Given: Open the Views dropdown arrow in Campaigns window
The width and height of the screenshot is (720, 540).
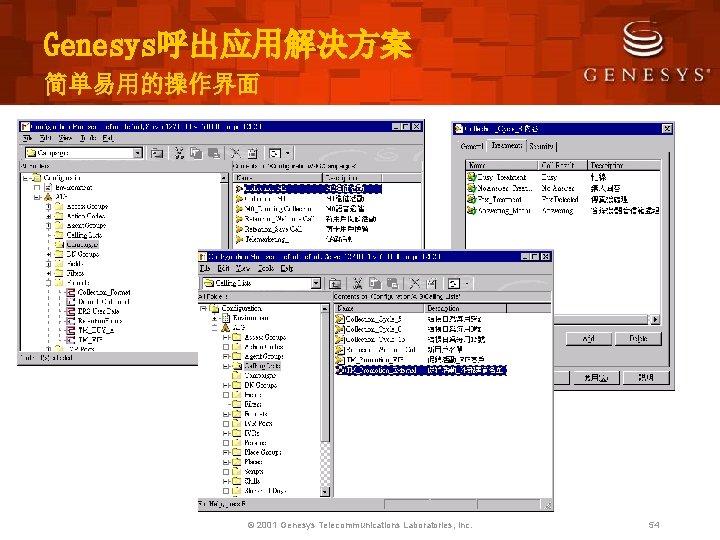Looking at the screenshot, I should (x=288, y=153).
